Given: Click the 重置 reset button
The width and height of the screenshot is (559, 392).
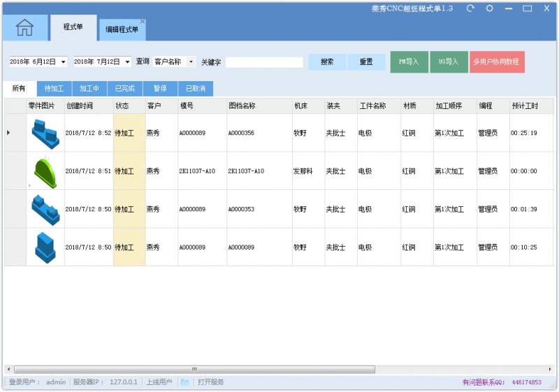Looking at the screenshot, I should tap(366, 62).
